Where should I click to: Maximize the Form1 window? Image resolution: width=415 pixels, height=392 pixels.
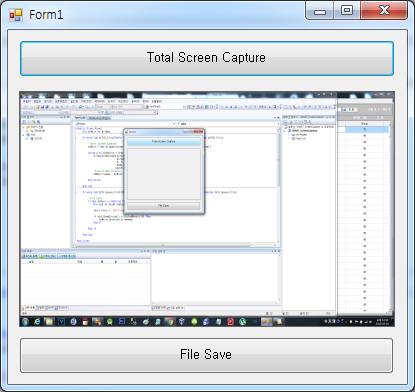[347, 10]
